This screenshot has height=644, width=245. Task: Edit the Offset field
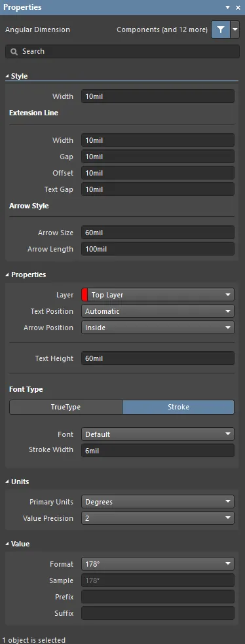coord(158,174)
